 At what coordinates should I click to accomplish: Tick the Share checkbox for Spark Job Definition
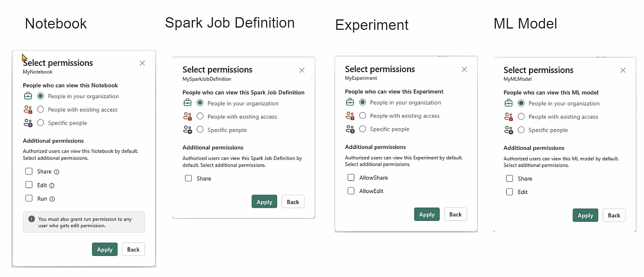188,178
